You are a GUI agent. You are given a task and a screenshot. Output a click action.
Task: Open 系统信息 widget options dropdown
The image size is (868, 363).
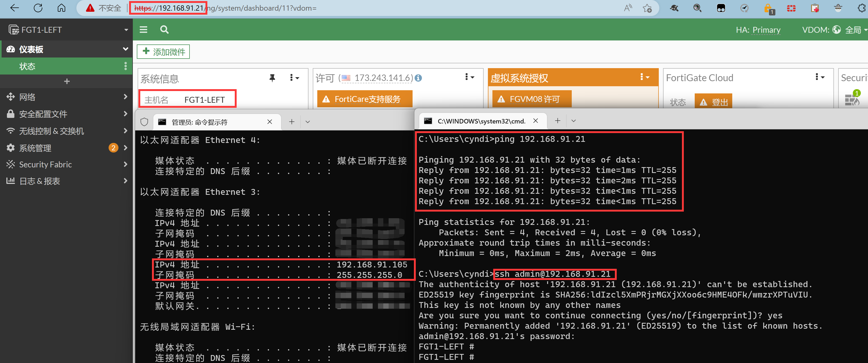click(294, 78)
